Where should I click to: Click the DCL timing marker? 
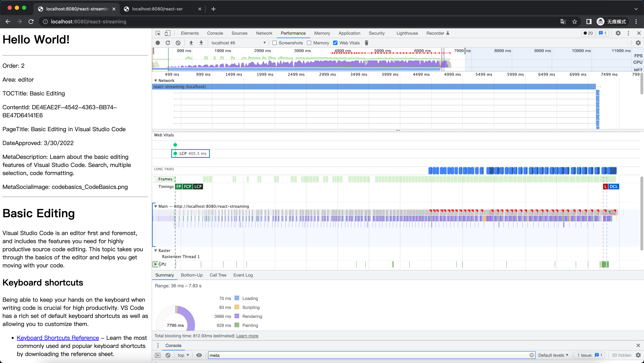coord(613,187)
